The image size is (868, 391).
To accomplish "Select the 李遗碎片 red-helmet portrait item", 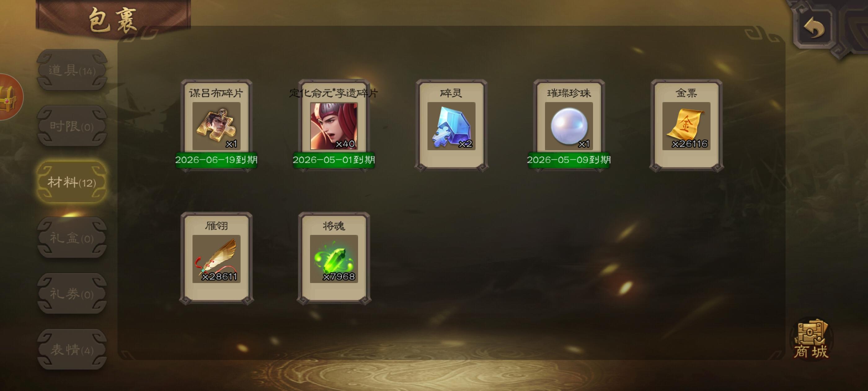I will tap(334, 125).
